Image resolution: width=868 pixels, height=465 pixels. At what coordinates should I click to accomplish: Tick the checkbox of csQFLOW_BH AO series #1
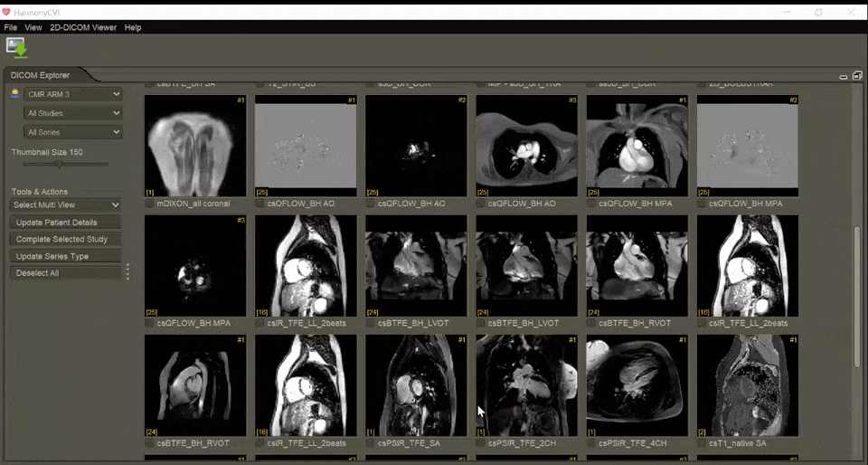259,204
